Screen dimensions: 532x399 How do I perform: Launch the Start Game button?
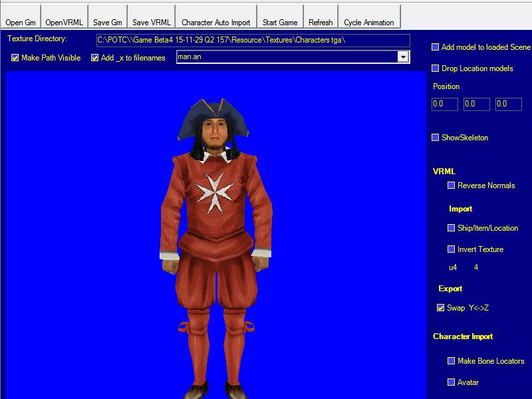pos(280,17)
